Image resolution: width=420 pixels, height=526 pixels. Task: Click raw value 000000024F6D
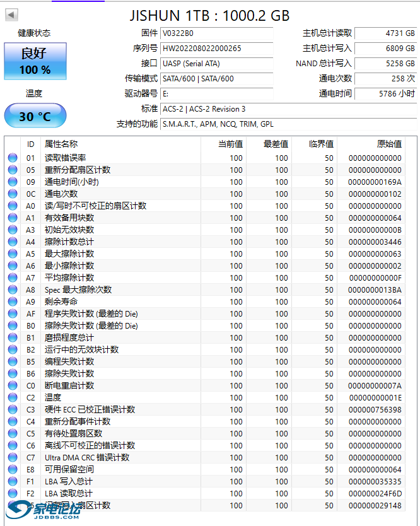click(x=375, y=493)
